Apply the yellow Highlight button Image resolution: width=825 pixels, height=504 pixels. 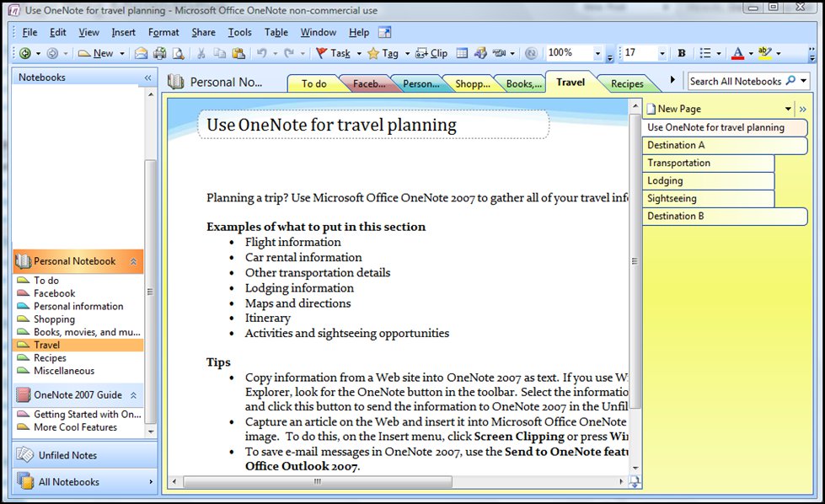pyautogui.click(x=765, y=53)
